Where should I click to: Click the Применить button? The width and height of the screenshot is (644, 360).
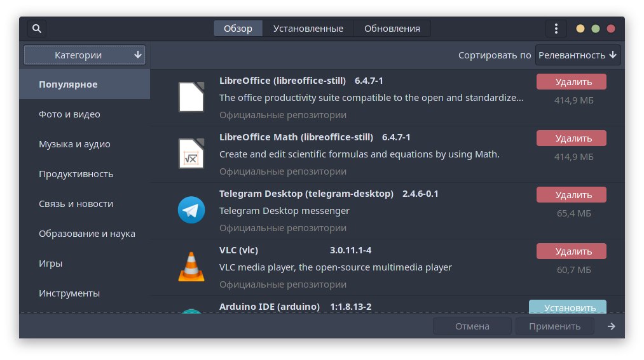point(554,326)
